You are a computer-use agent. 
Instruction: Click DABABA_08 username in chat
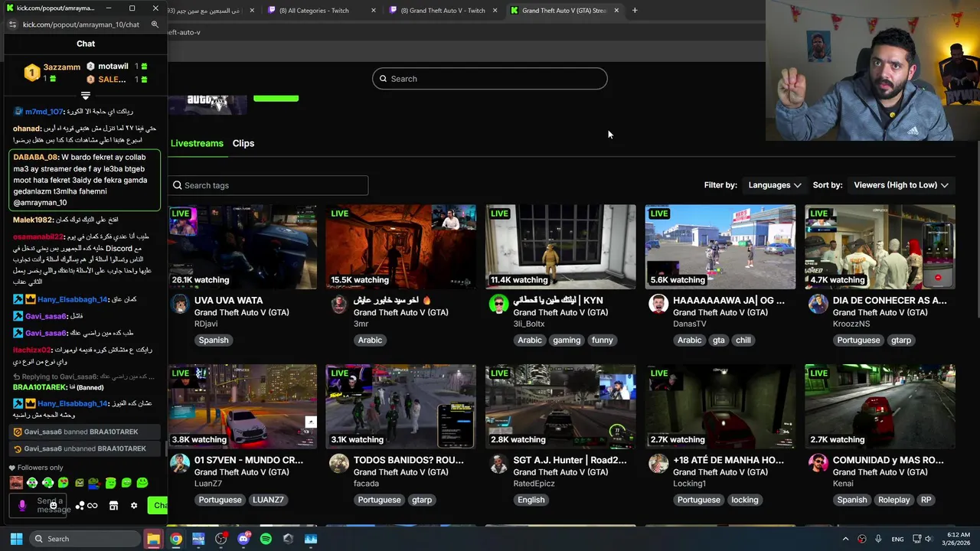coord(36,157)
